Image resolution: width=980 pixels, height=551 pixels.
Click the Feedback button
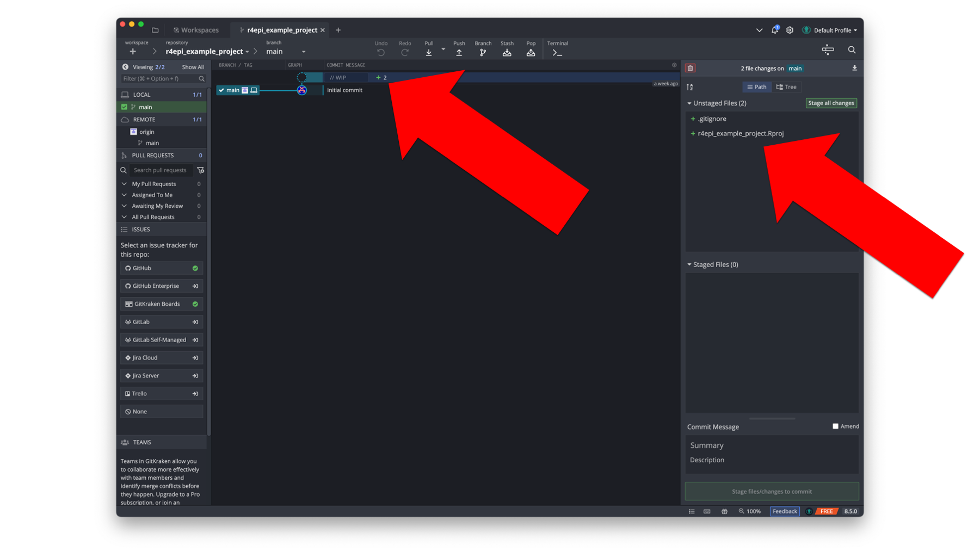(785, 511)
